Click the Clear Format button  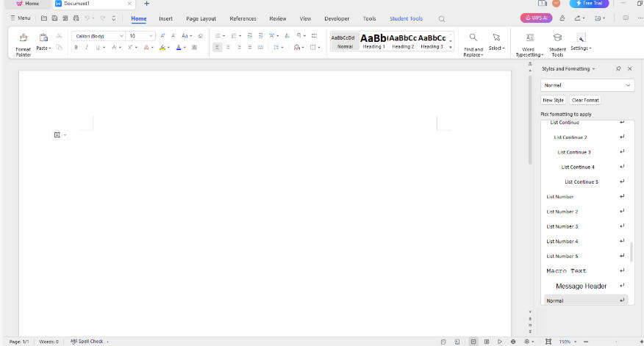click(585, 100)
